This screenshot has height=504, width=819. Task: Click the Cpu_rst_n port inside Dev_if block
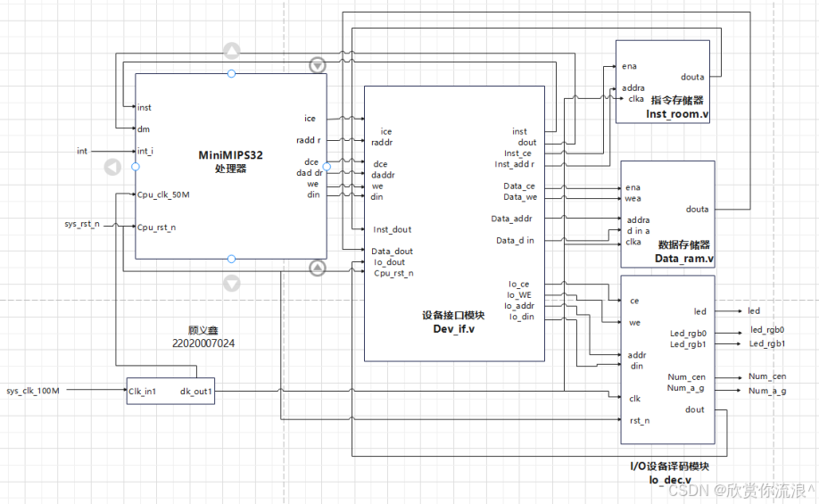(x=393, y=273)
